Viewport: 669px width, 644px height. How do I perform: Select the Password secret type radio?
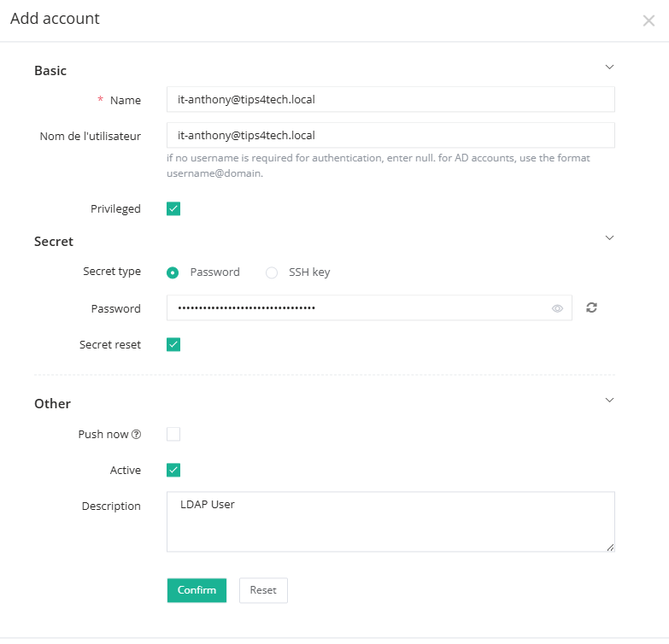(x=173, y=272)
